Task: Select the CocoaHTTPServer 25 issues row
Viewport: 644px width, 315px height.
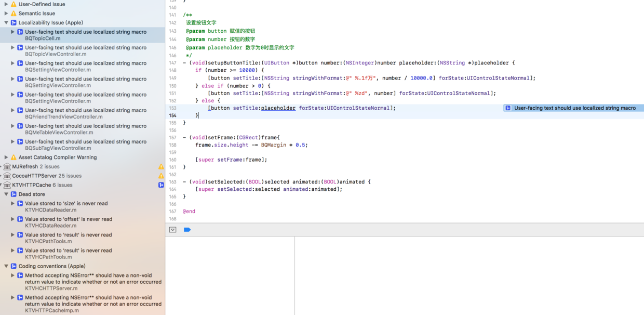Action: tap(83, 176)
